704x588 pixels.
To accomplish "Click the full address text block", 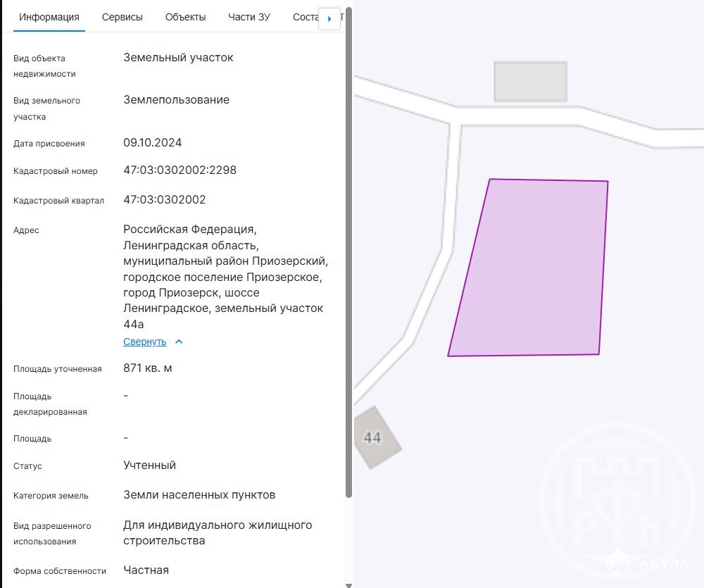I will point(225,277).
